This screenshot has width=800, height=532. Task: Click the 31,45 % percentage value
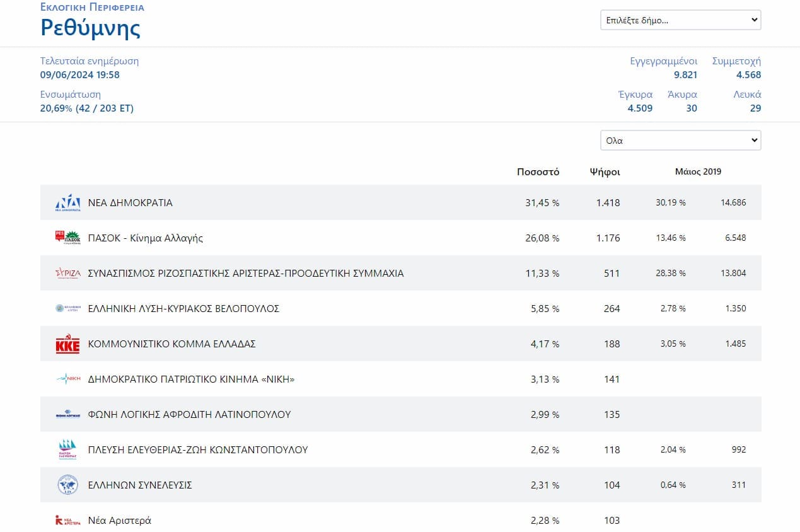pyautogui.click(x=542, y=203)
